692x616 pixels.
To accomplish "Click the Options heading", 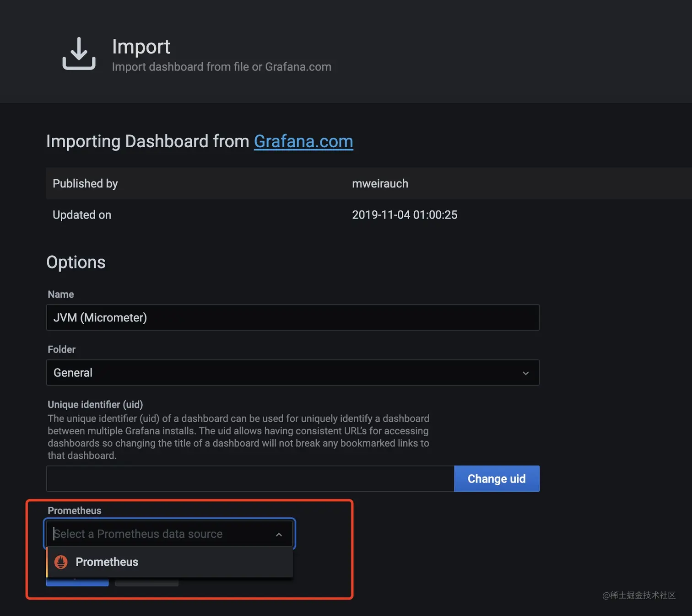I will click(x=76, y=262).
